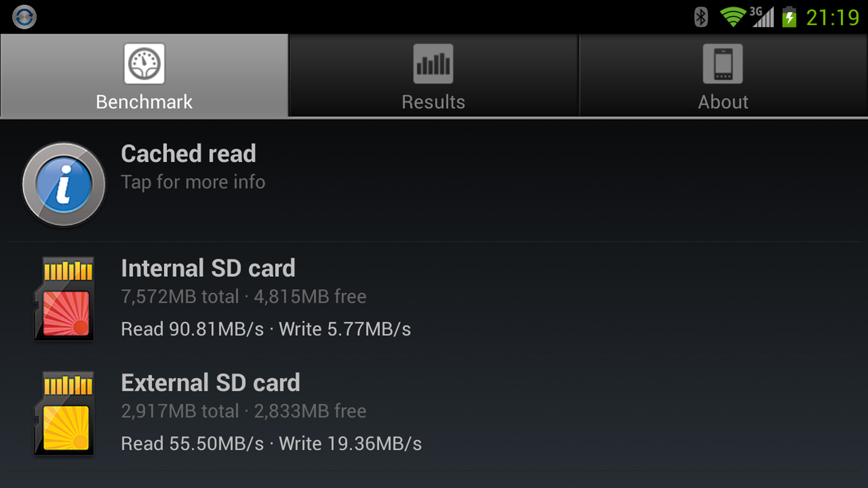Tap the 3G signal strength icon

[763, 17]
